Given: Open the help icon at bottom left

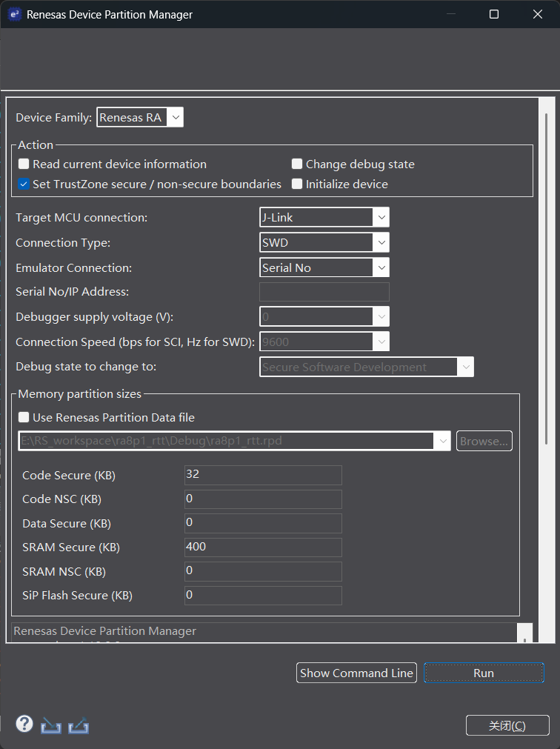Looking at the screenshot, I should pyautogui.click(x=24, y=724).
